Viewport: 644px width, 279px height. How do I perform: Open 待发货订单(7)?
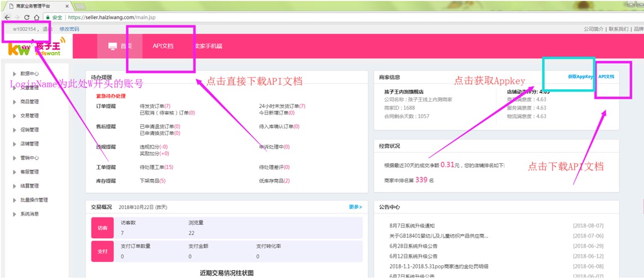pyautogui.click(x=155, y=106)
